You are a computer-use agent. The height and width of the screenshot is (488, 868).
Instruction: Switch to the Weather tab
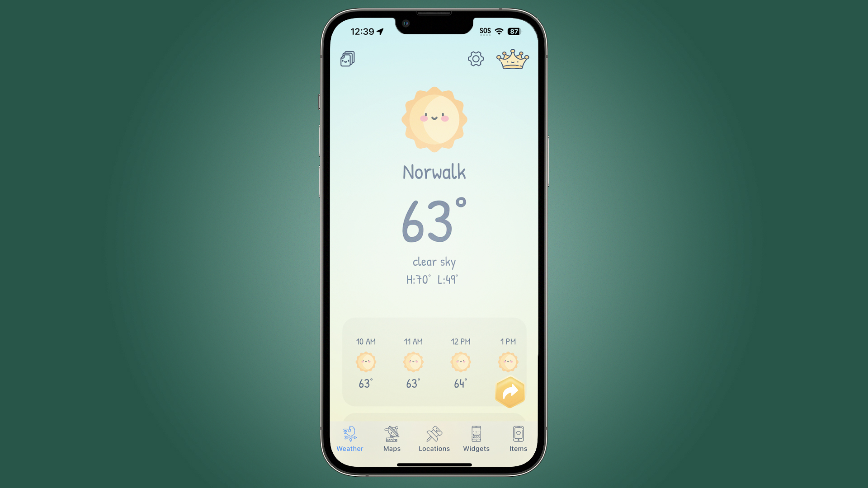click(349, 438)
